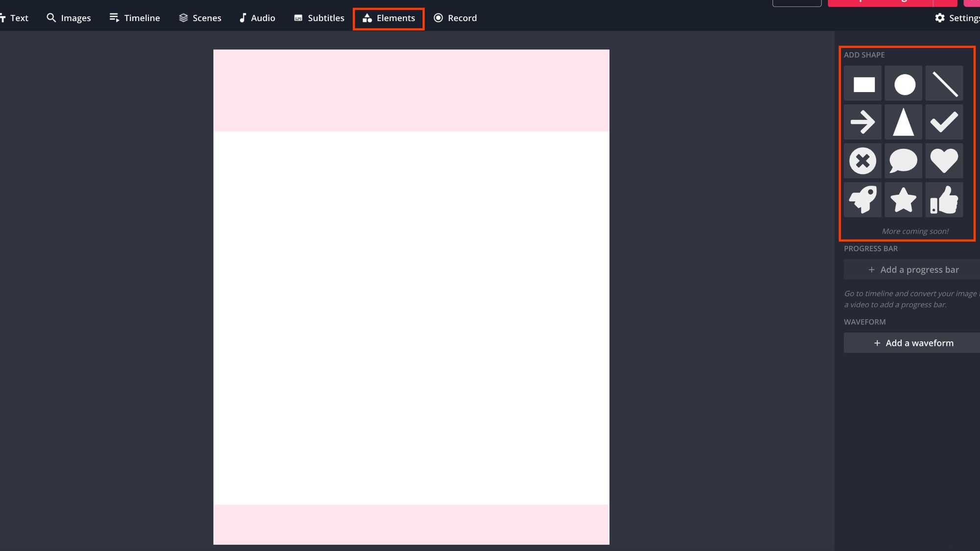Insert the X circle shape

click(x=863, y=161)
